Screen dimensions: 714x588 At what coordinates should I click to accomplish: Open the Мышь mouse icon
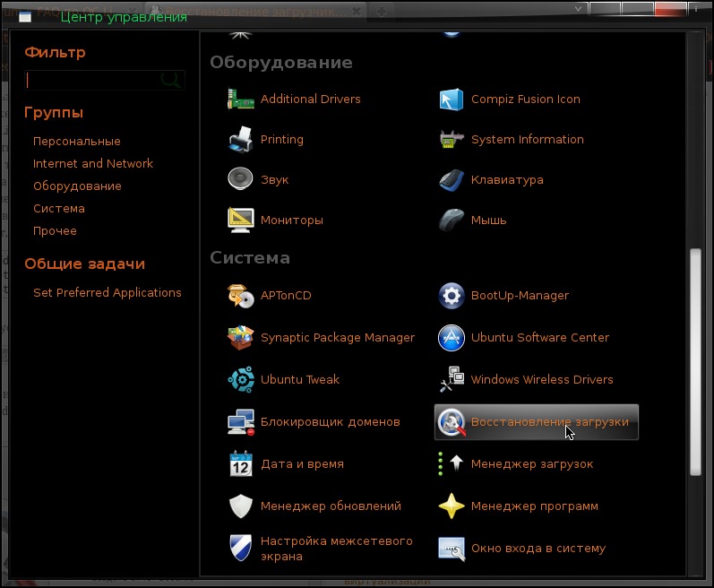tap(451, 220)
